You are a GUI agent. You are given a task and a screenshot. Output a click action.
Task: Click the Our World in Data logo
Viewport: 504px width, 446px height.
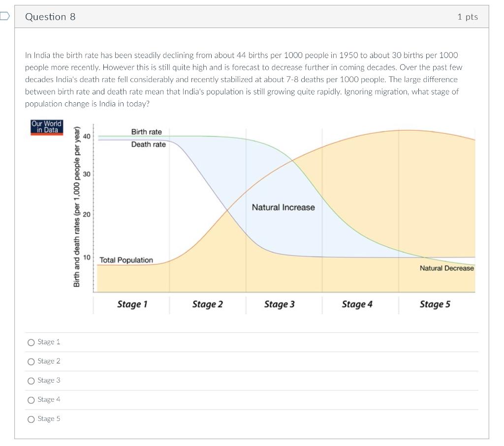coord(47,127)
